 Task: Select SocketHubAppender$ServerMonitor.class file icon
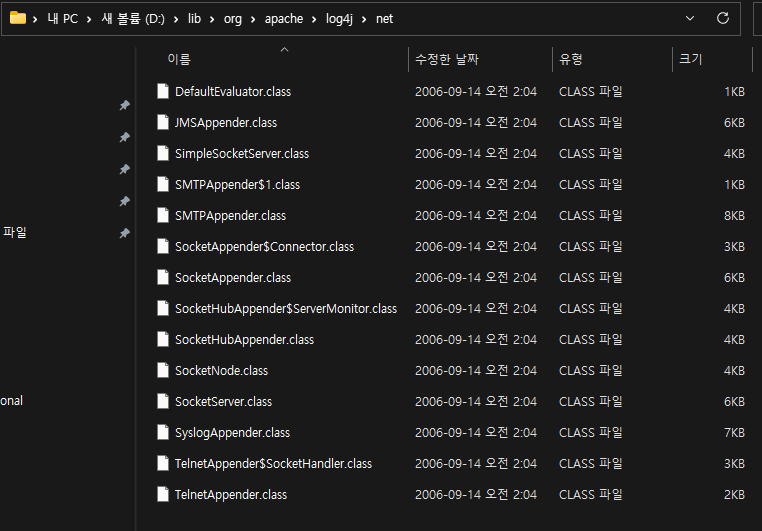coord(163,308)
